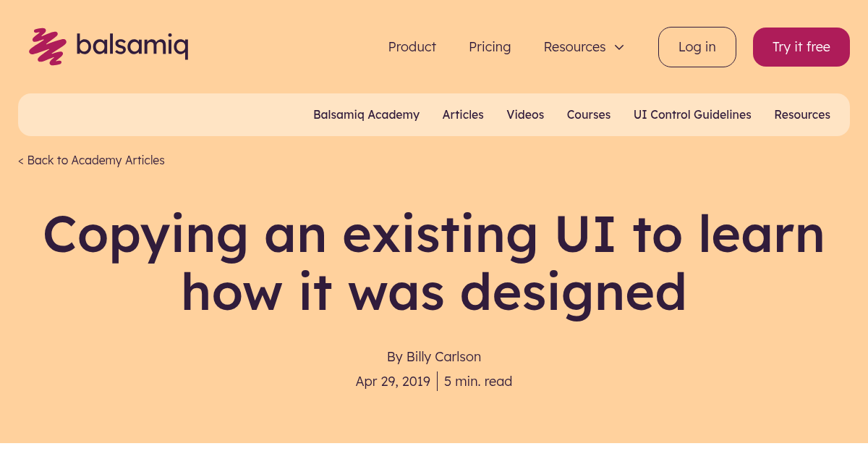Image resolution: width=868 pixels, height=454 pixels.
Task: Click the Try it free button
Action: tap(801, 46)
